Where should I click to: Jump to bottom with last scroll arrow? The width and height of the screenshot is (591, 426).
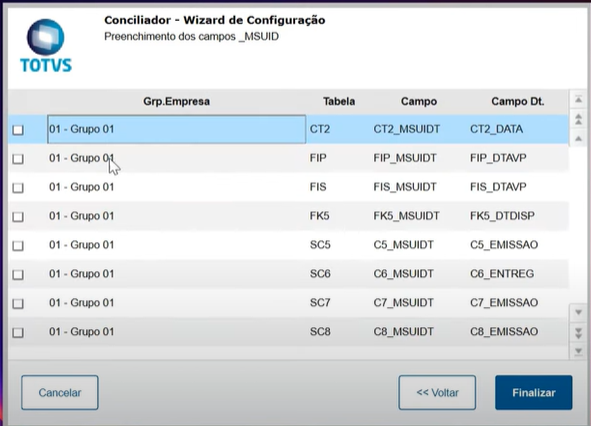click(578, 351)
